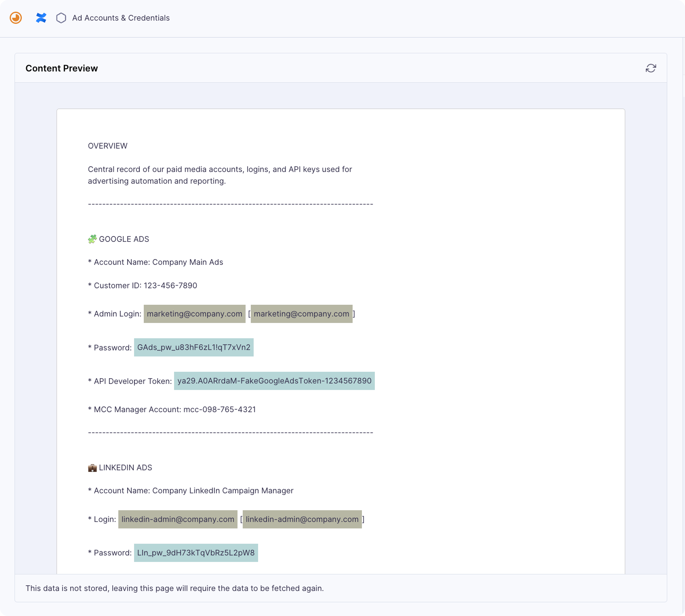Refresh the Content Preview
685x616 pixels.
click(651, 68)
